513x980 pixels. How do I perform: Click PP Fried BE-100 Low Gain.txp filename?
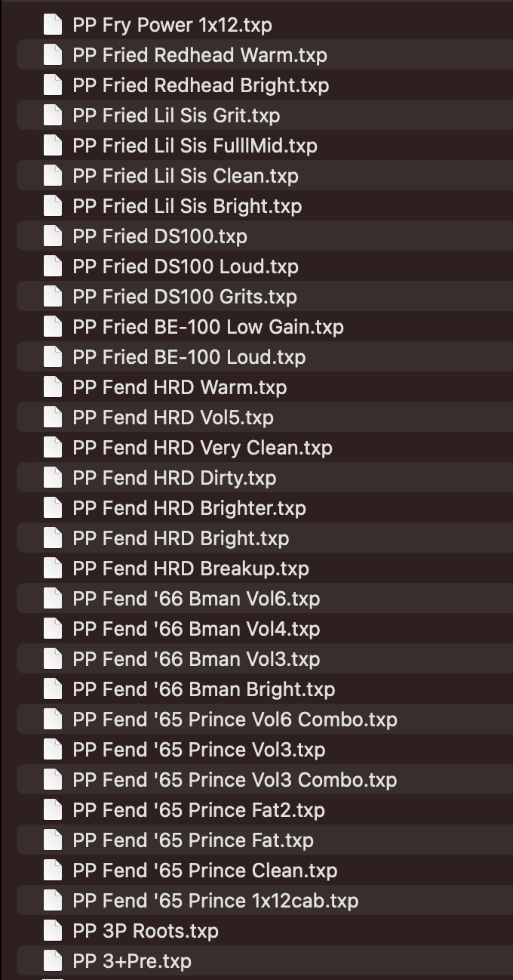click(x=208, y=327)
